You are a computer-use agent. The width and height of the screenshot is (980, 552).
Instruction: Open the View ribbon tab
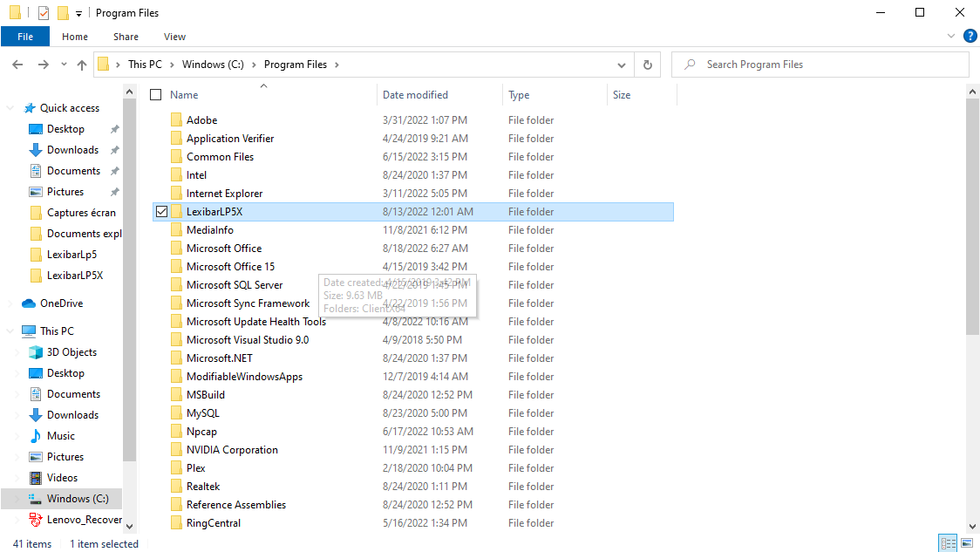(174, 37)
